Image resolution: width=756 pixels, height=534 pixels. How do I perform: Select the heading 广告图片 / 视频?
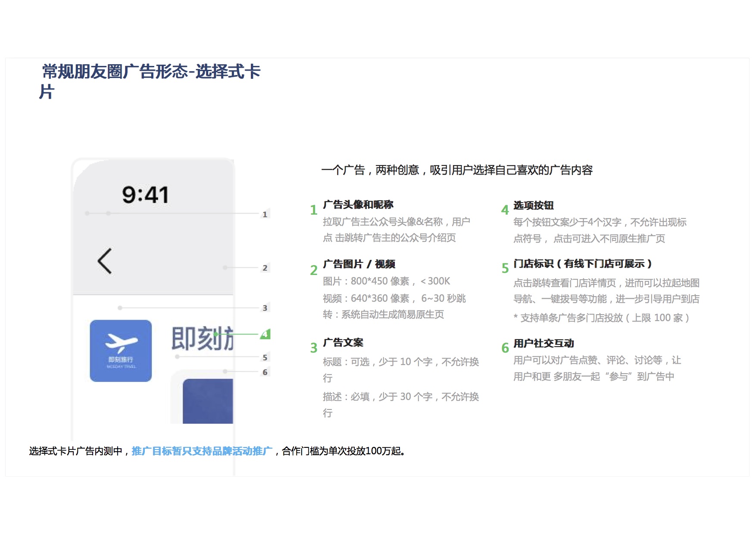[x=359, y=264]
